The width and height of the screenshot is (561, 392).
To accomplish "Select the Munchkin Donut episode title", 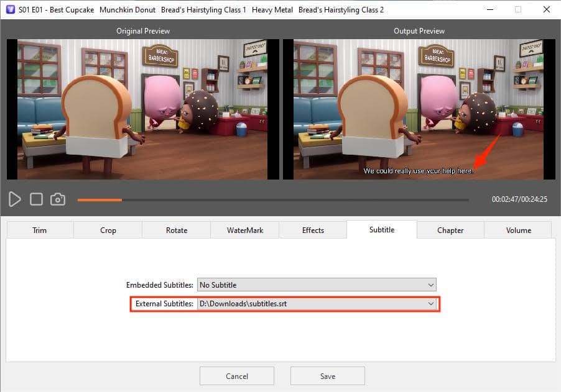I will tap(127, 10).
